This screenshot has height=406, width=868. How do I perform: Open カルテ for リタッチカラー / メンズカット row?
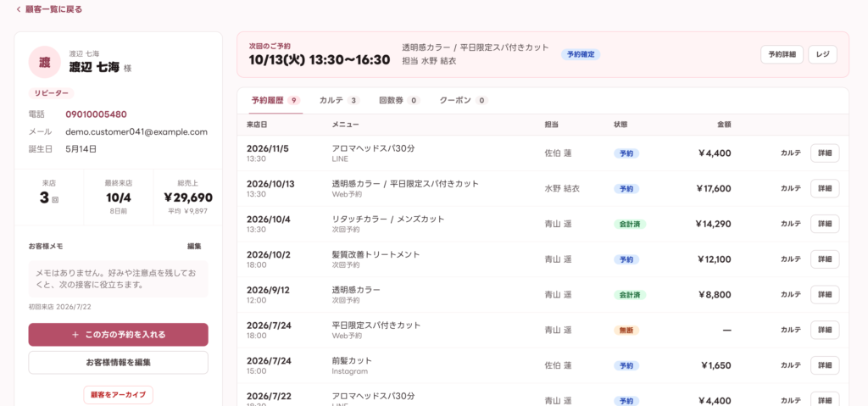[791, 224]
